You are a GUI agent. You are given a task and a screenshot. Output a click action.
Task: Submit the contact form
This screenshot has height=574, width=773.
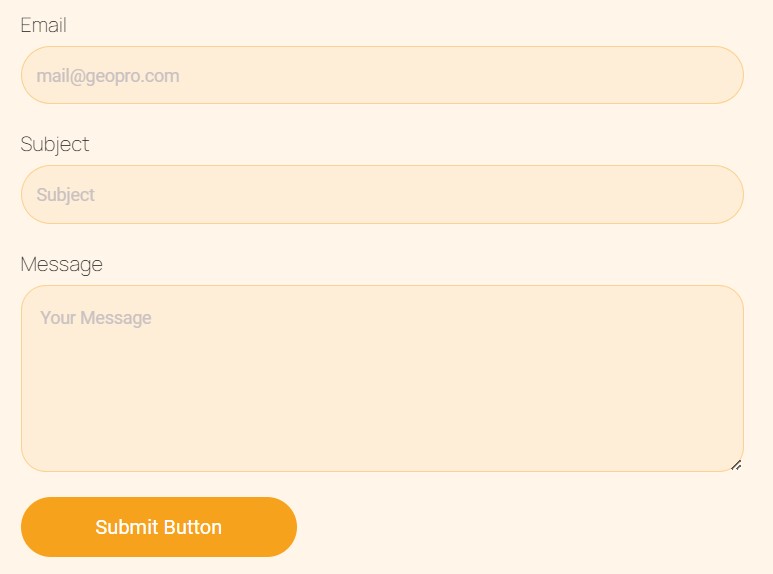point(158,527)
